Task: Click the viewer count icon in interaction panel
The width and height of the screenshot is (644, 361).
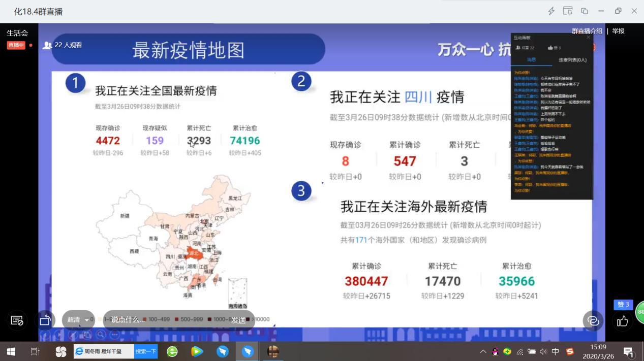Action: click(518, 48)
